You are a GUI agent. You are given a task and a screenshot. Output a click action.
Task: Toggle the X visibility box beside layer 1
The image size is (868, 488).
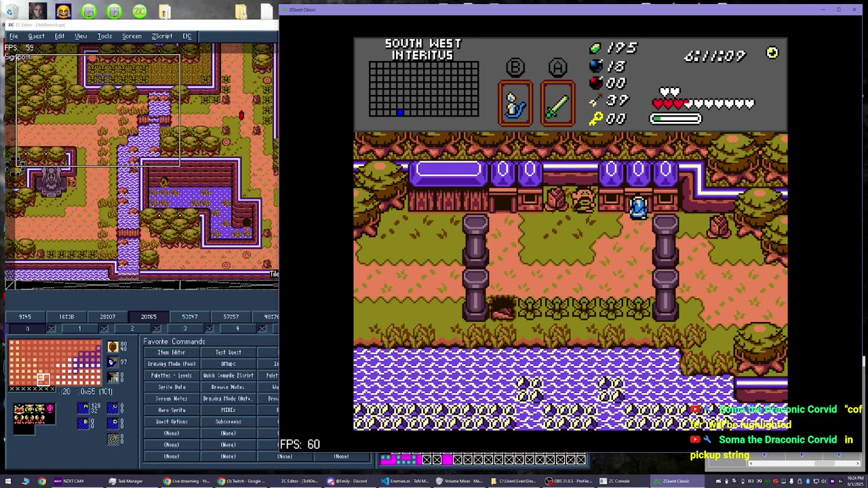point(104,329)
